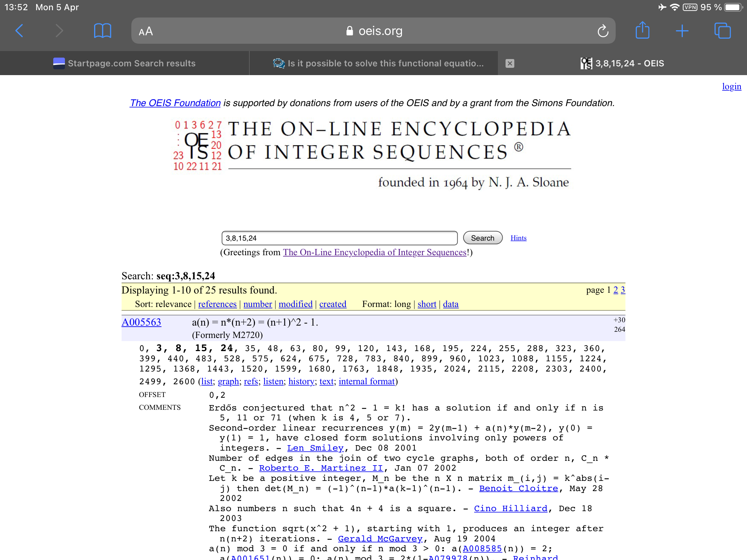Switch to Startpage.com Search results tab
Image resolution: width=747 pixels, height=560 pixels.
click(x=124, y=63)
